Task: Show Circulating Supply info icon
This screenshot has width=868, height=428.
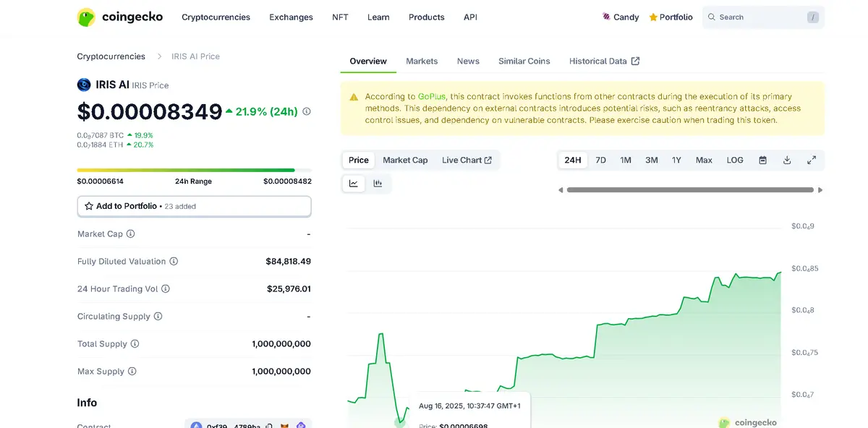Action: tap(158, 316)
